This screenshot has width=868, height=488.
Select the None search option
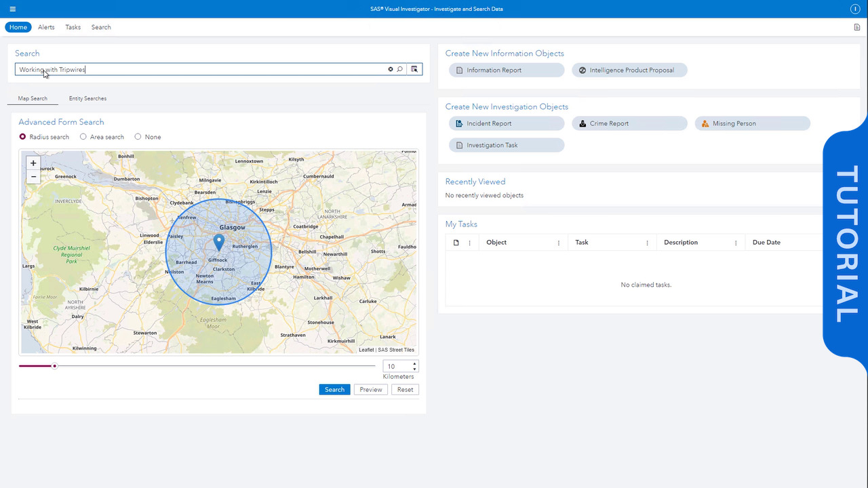click(138, 136)
